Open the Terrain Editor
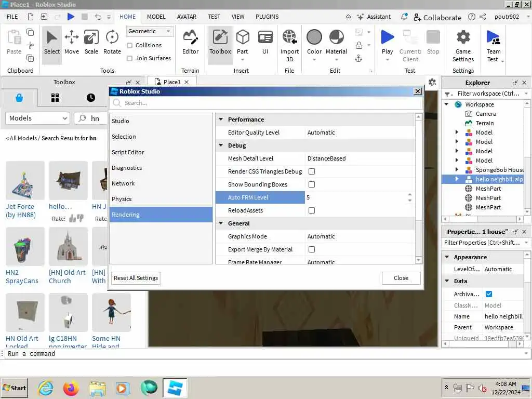Viewport: 532px width, 399px height. pos(190,42)
